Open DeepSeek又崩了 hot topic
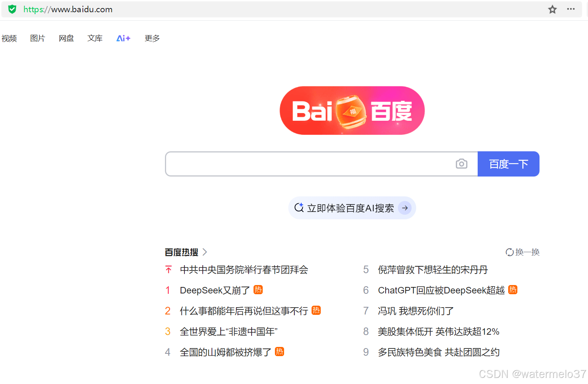 pyautogui.click(x=215, y=290)
